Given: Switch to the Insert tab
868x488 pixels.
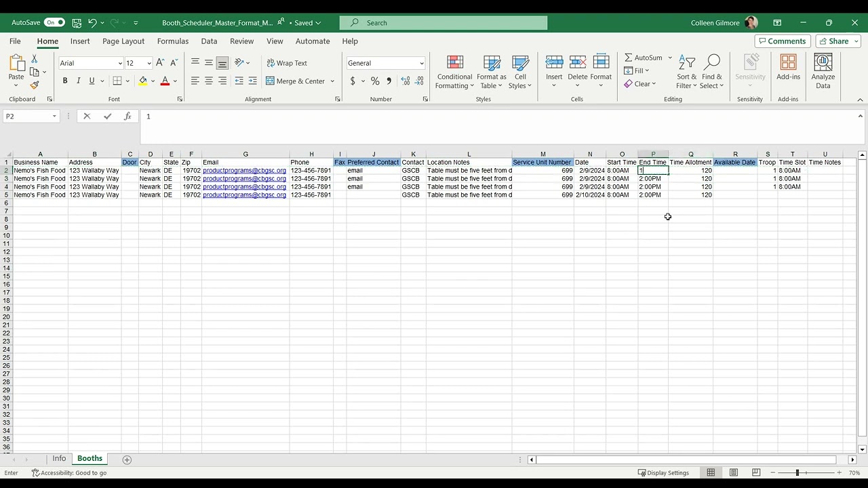Looking at the screenshot, I should [80, 41].
